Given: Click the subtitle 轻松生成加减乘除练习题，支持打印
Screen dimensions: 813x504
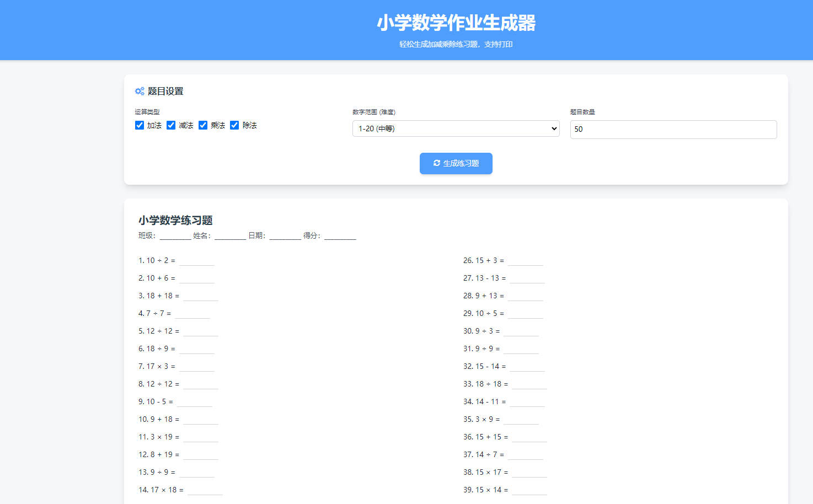Looking at the screenshot, I should 456,44.
